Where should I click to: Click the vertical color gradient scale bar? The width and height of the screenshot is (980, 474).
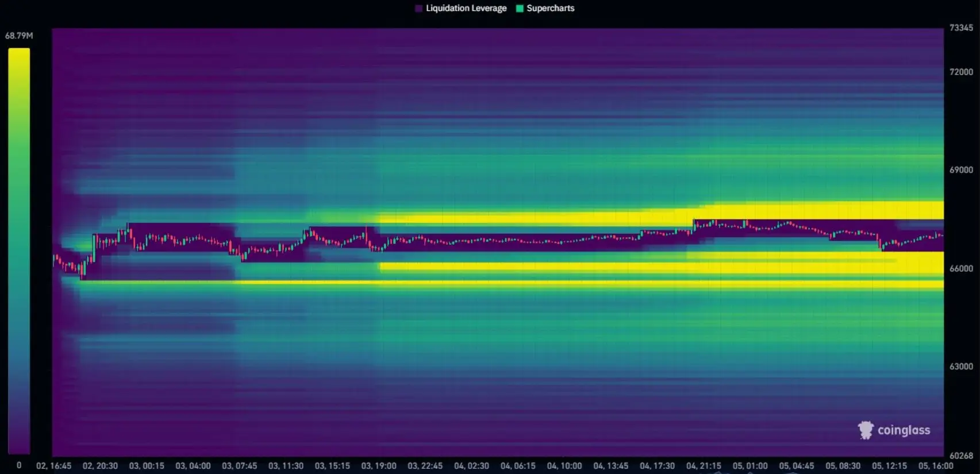(19, 251)
